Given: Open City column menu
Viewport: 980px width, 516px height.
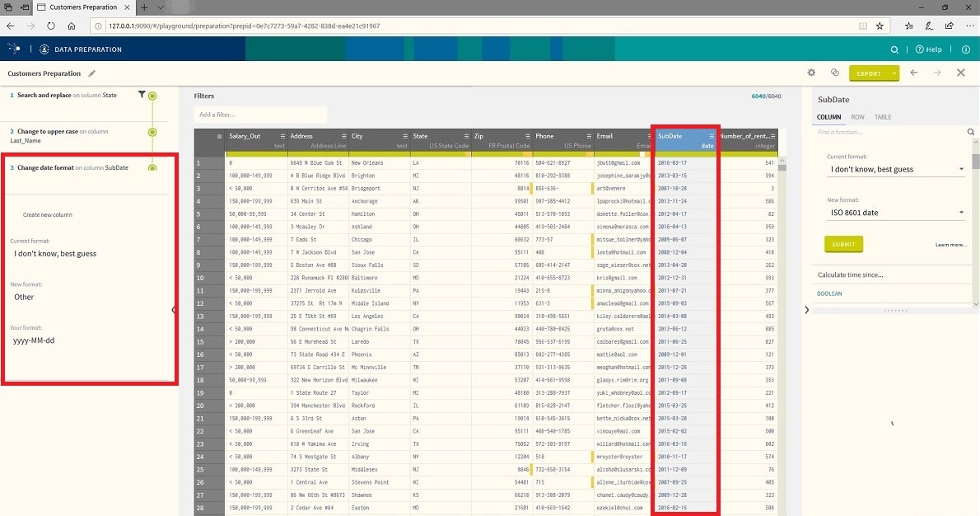Looking at the screenshot, I should coord(405,136).
